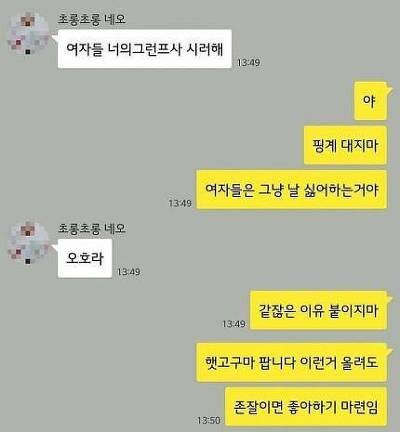The image size is (400, 432).
Task: Click the tail pointer of the 야 bubble
Action: pos(389,87)
